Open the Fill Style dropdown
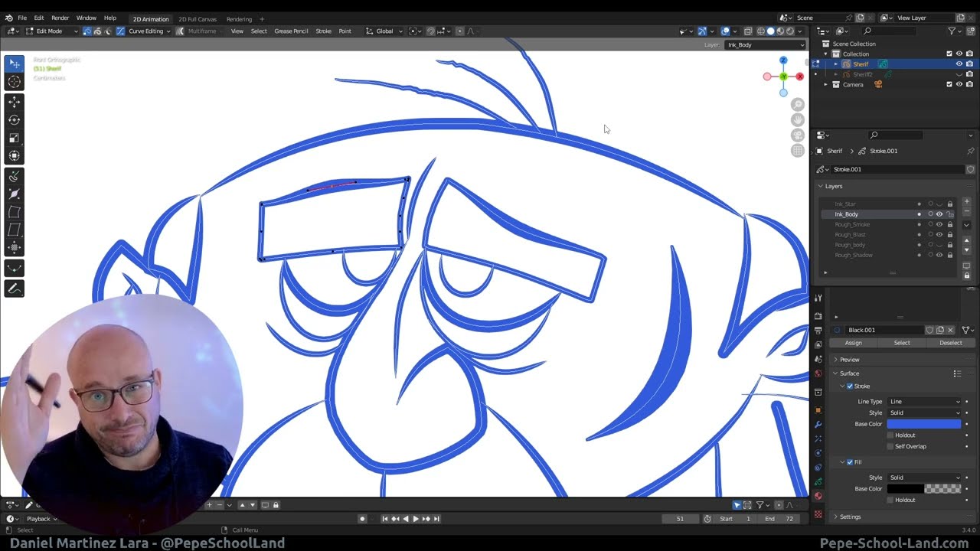The image size is (980, 551). [x=924, y=478]
